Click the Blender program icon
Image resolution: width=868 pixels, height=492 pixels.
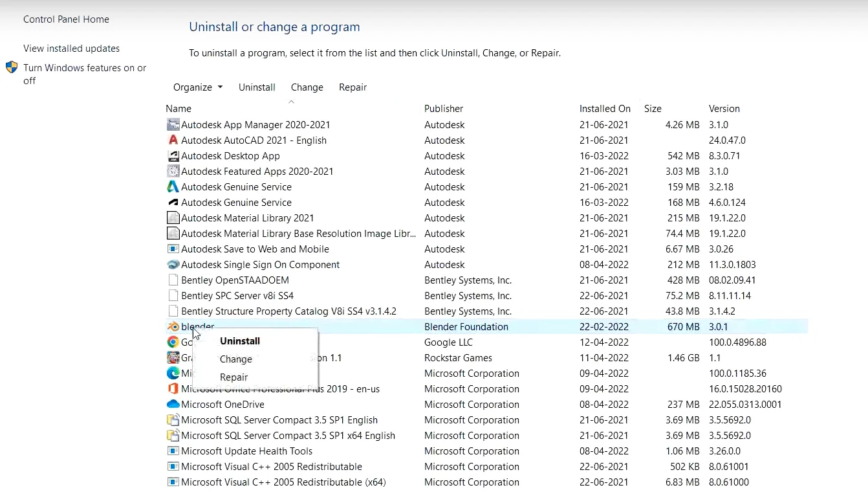[x=173, y=327]
